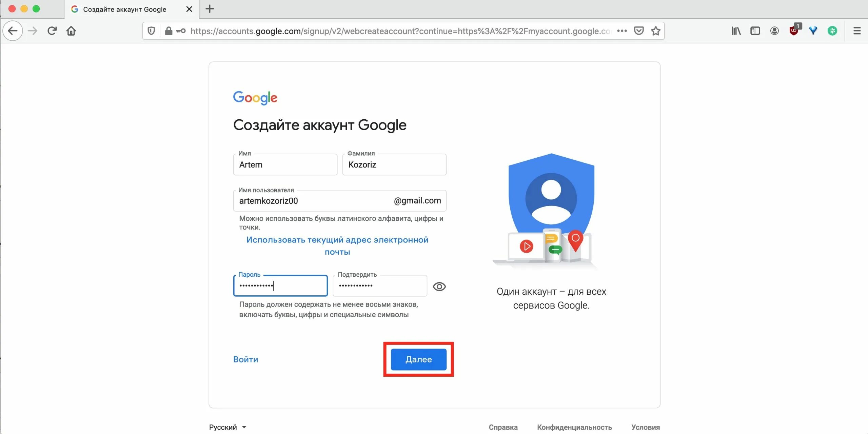Open the Firefox hamburger menu
This screenshot has height=434, width=868.
click(x=857, y=31)
